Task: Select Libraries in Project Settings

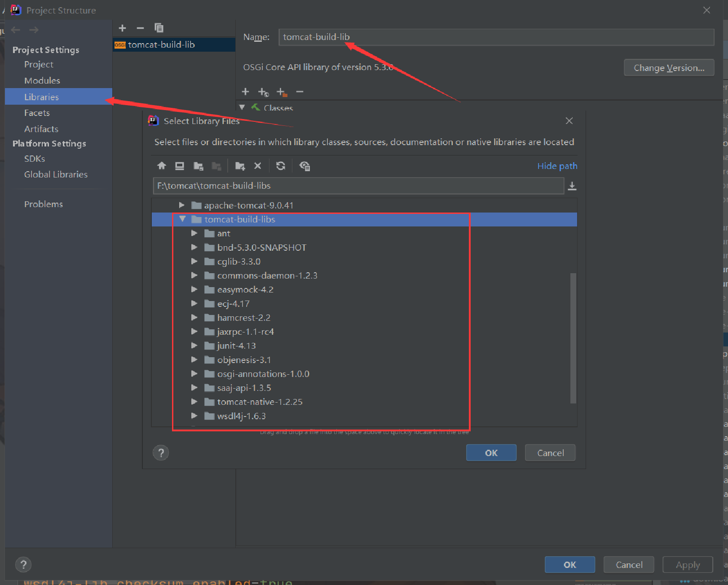Action: 58,97
